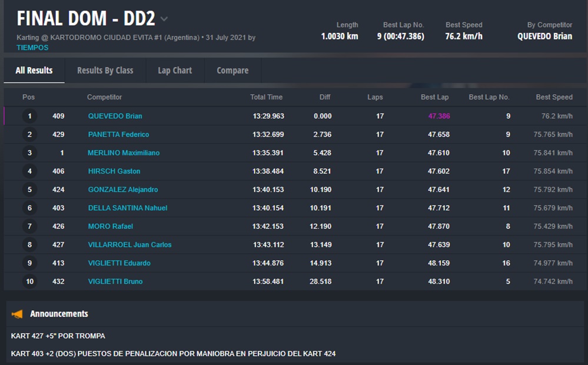
Task: Click the position 10 circle badge
Action: (29, 281)
